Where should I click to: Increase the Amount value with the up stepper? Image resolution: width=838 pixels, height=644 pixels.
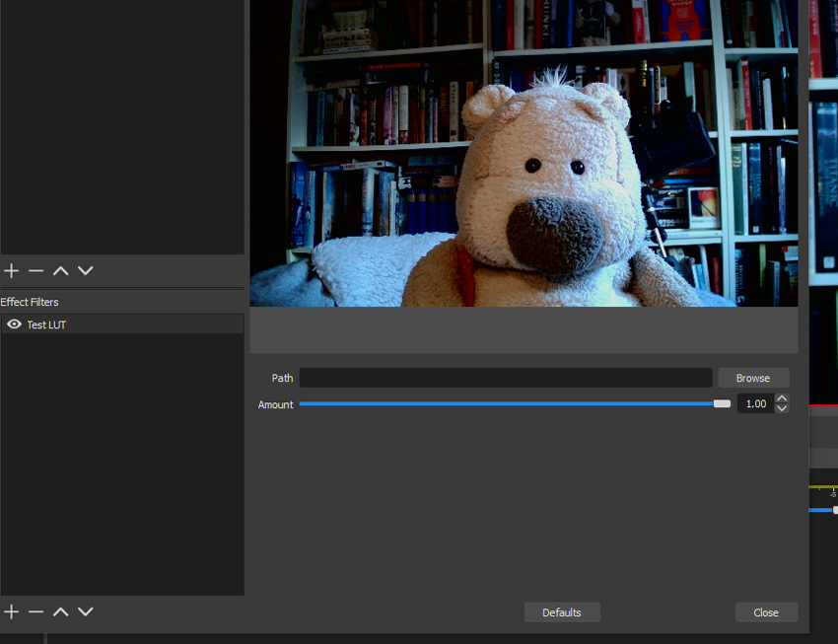click(x=780, y=397)
